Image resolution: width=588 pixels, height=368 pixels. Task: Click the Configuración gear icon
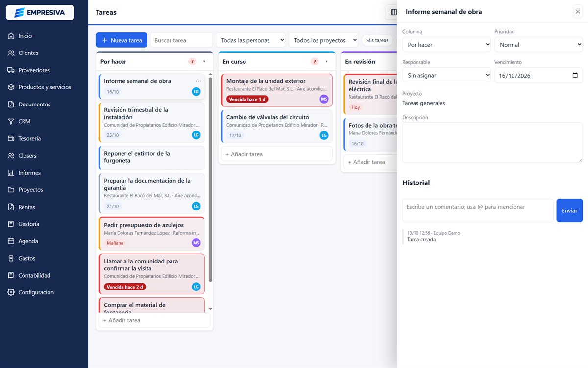point(11,292)
